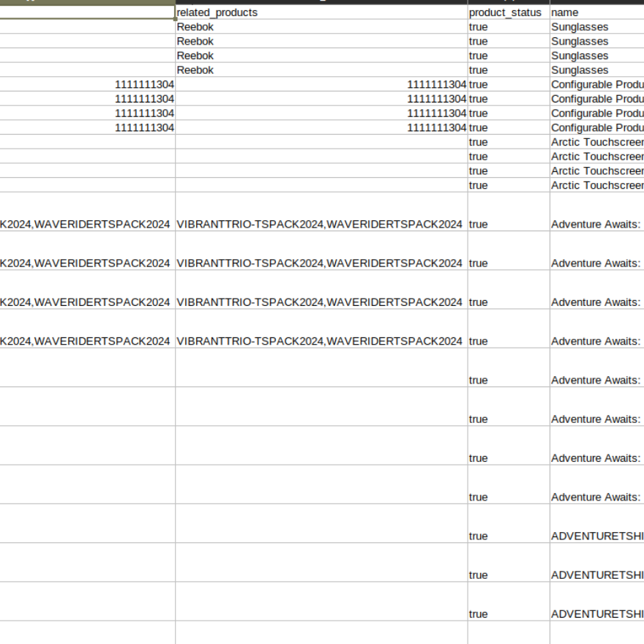
Task: Click the last Adventure Awaits cell above ADVENTURETSHI
Action: pos(596,484)
